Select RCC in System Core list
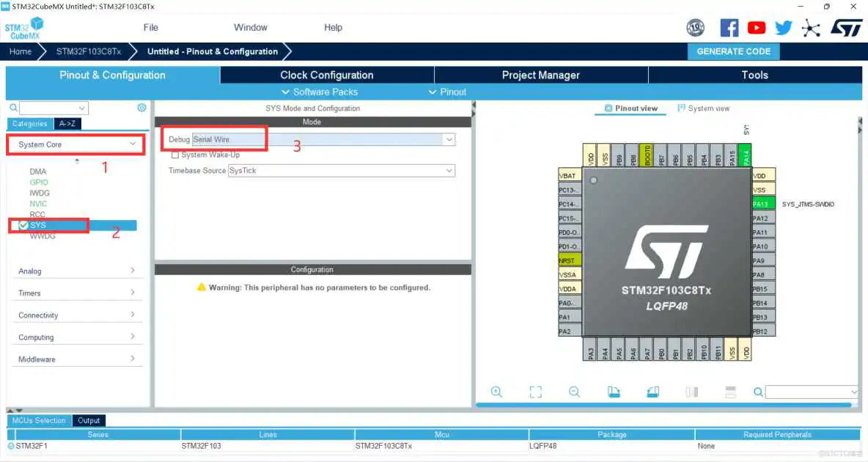868x462 pixels. [x=37, y=214]
